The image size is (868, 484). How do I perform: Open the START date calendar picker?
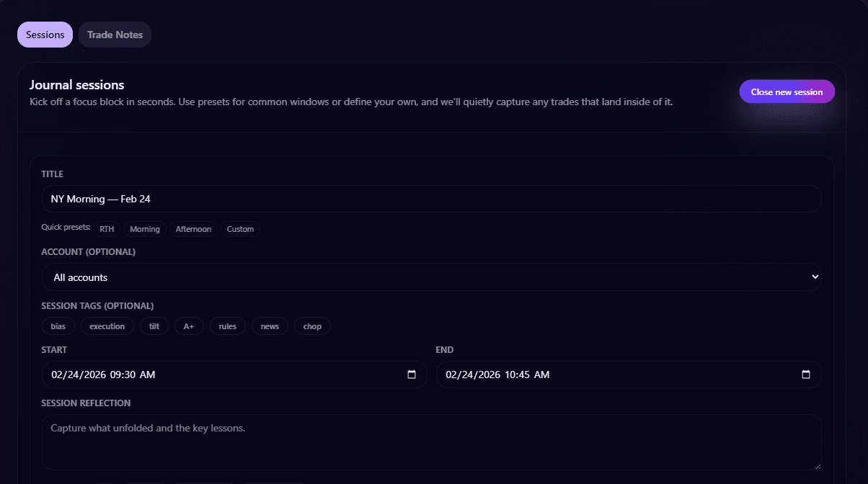coord(412,375)
